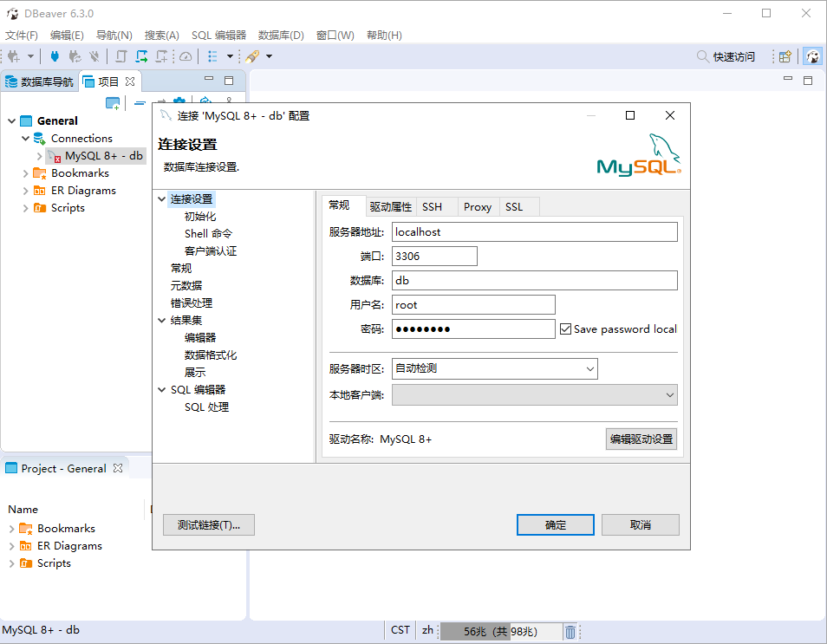Click the garbage collector trash icon
This screenshot has width=827, height=644.
click(570, 631)
